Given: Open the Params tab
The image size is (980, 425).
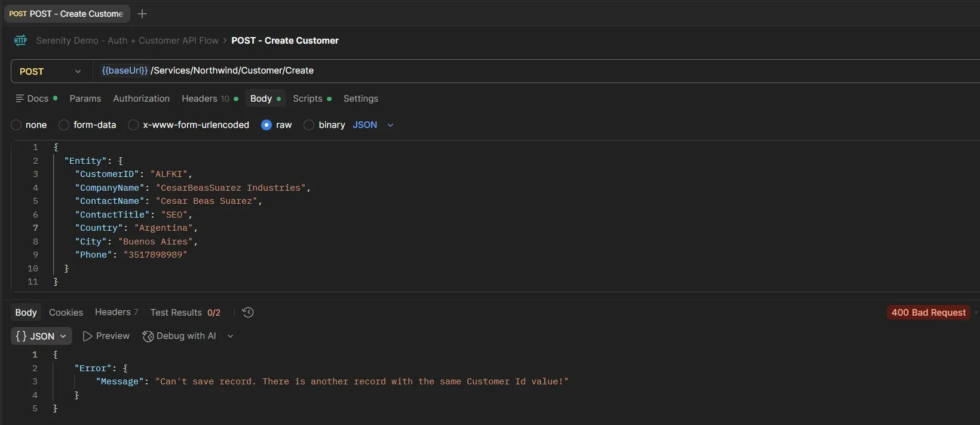Looking at the screenshot, I should click(x=85, y=99).
